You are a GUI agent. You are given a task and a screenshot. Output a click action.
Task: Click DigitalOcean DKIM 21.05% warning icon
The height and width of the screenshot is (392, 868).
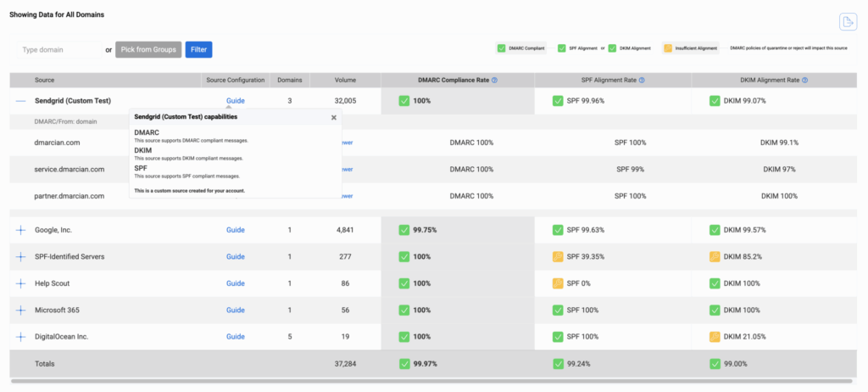pyautogui.click(x=715, y=337)
